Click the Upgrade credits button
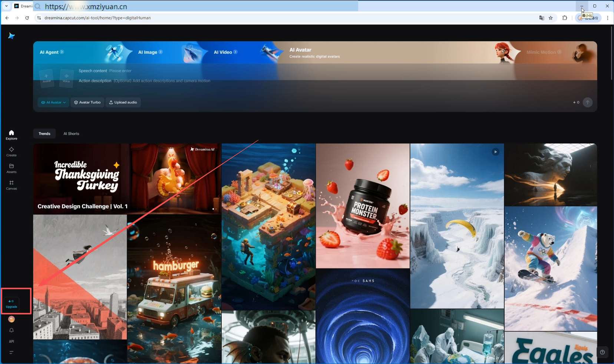This screenshot has width=614, height=364. point(11,304)
